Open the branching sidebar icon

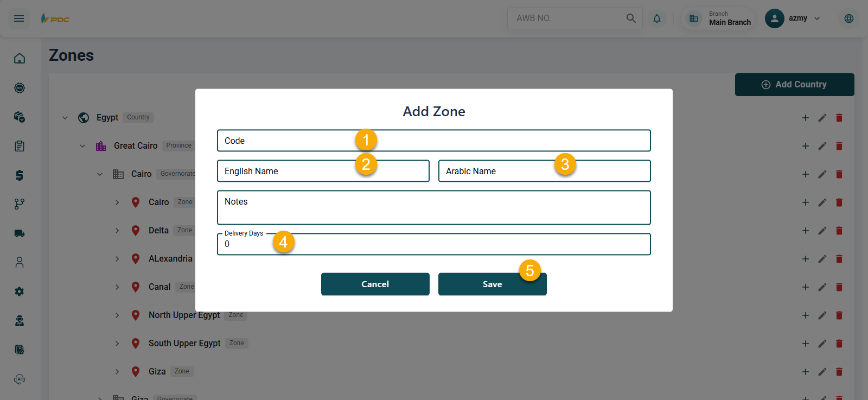coord(20,204)
